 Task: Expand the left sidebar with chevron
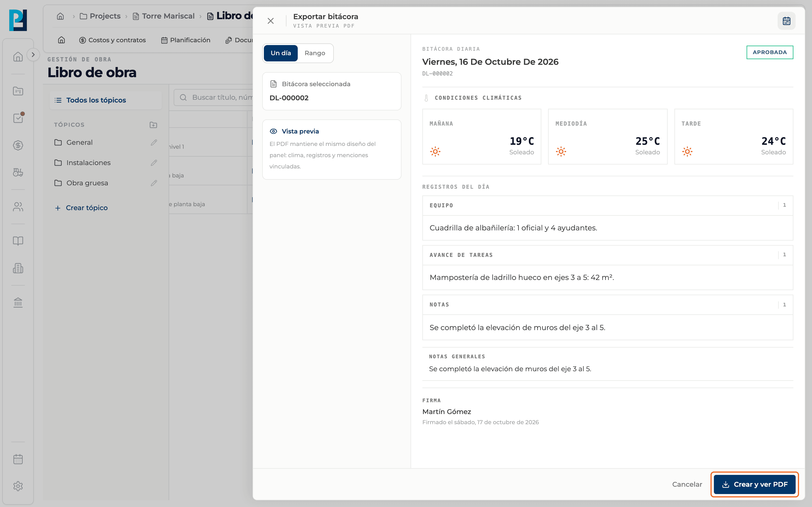click(x=33, y=55)
